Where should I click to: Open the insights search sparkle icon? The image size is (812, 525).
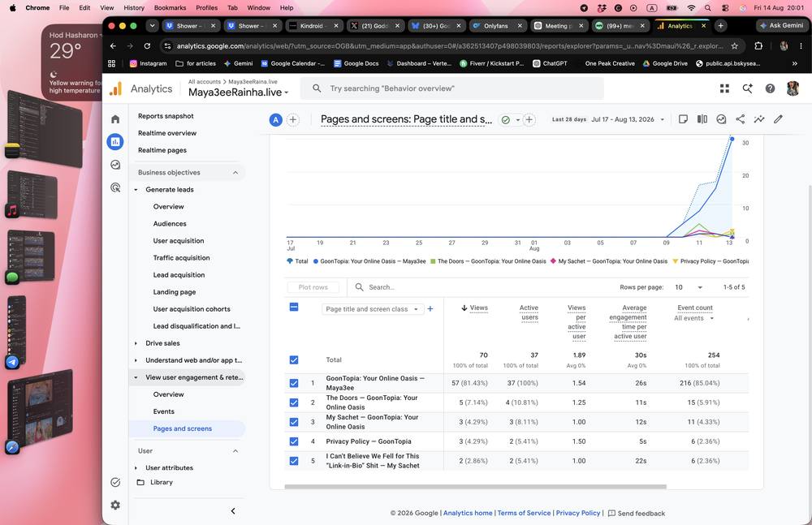[x=747, y=88]
